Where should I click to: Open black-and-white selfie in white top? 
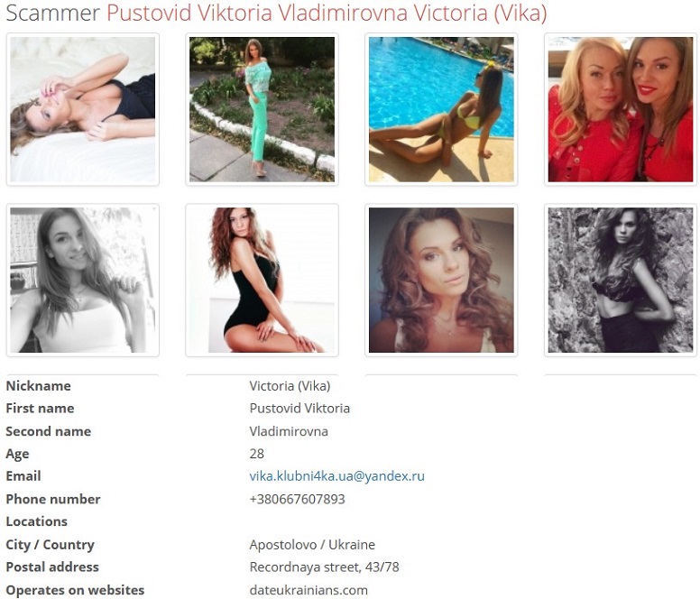(83, 280)
